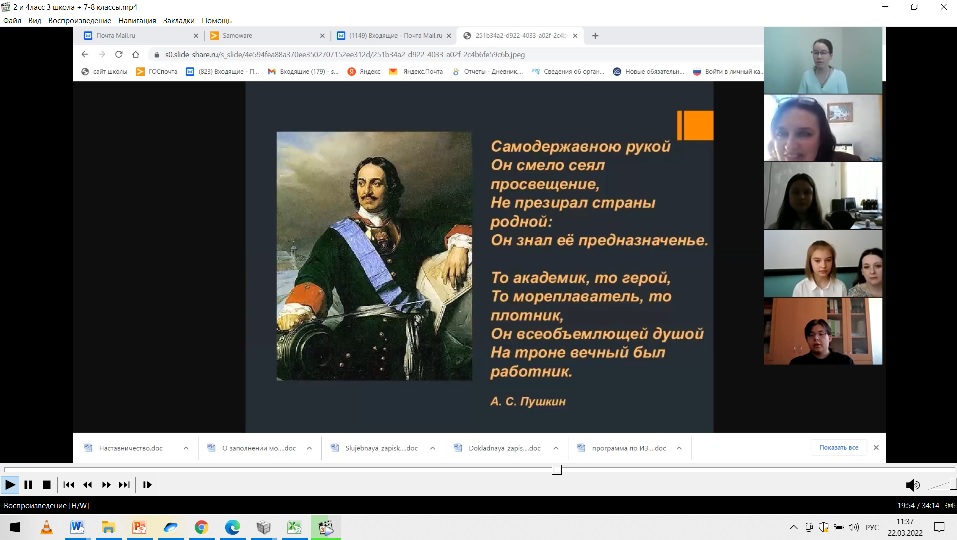Open PowerPoint from the taskbar
The image size is (957, 540).
tap(139, 527)
